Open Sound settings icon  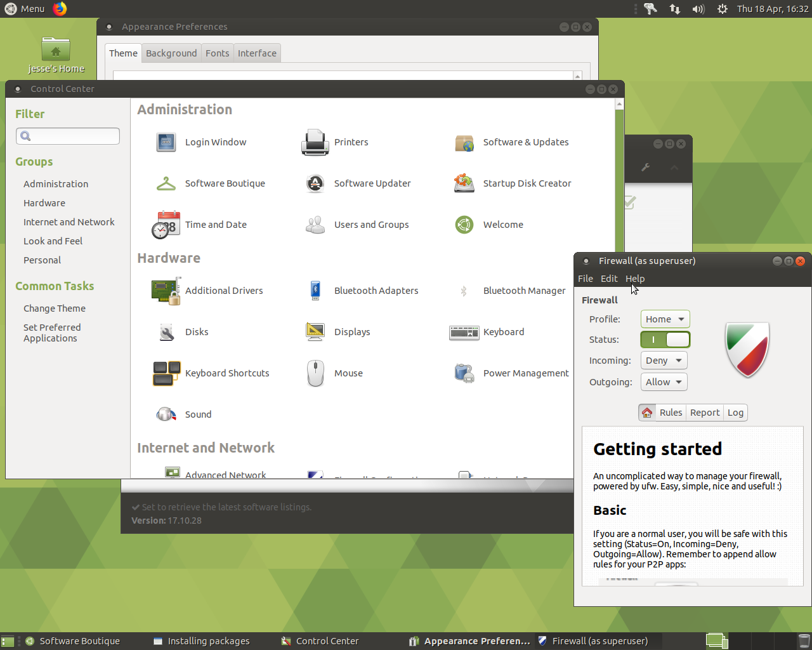coord(166,415)
